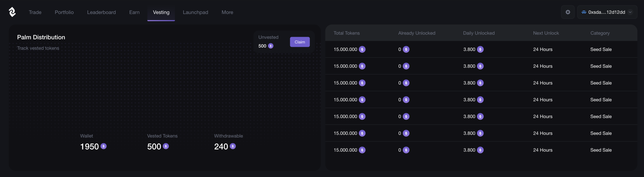
Task: Click the token icon next to Unvested 500
Action: tap(270, 46)
